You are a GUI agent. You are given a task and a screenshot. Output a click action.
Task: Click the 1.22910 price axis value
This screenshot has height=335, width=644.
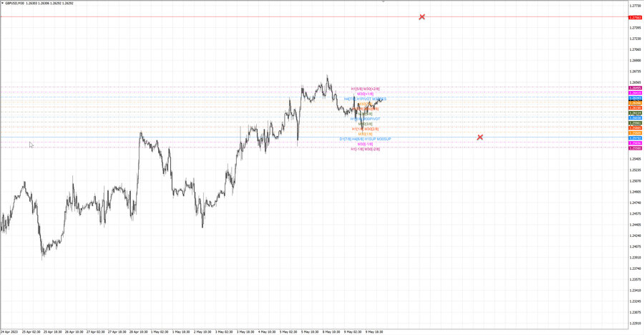point(635,323)
